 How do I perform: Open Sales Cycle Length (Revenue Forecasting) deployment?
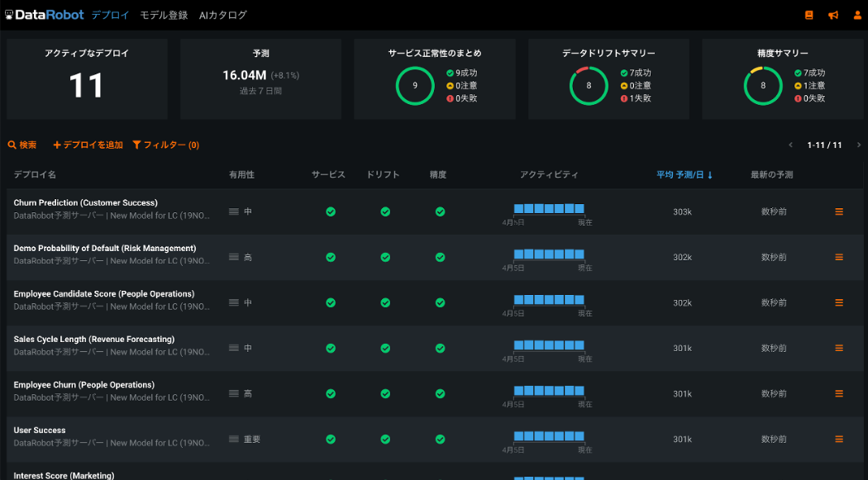coord(94,339)
